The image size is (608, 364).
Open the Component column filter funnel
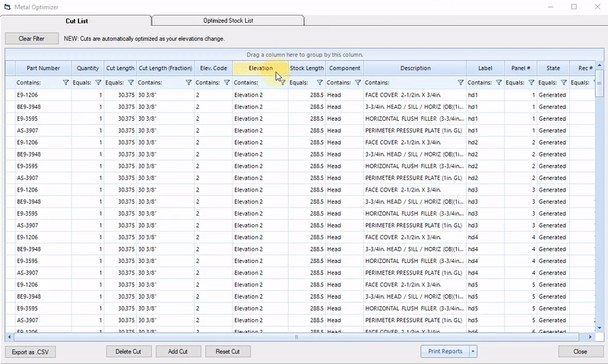pos(358,83)
